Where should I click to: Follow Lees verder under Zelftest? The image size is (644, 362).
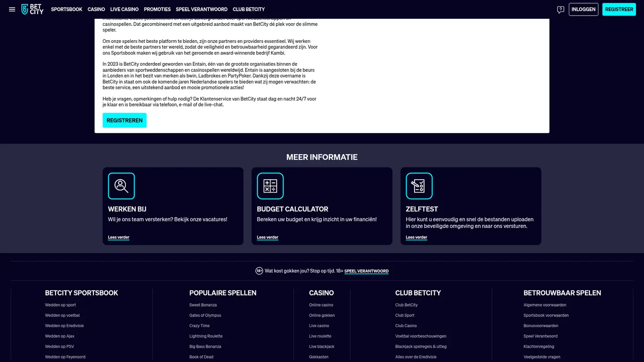(x=416, y=237)
